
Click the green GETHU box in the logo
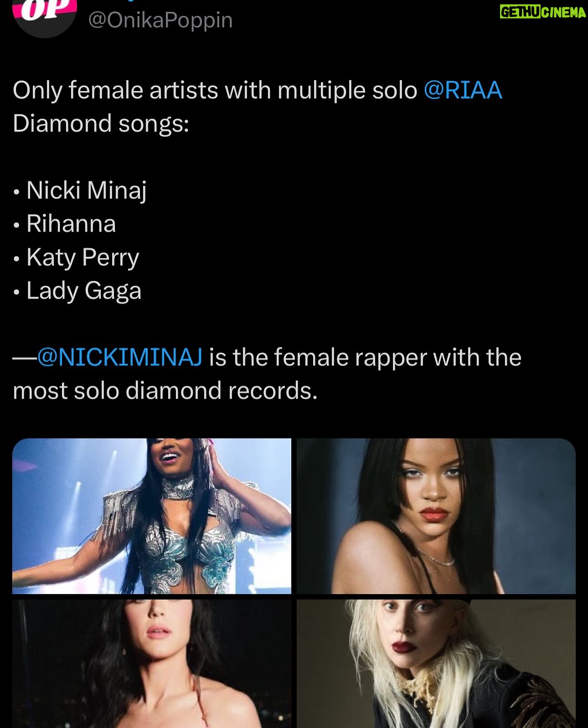coord(520,12)
